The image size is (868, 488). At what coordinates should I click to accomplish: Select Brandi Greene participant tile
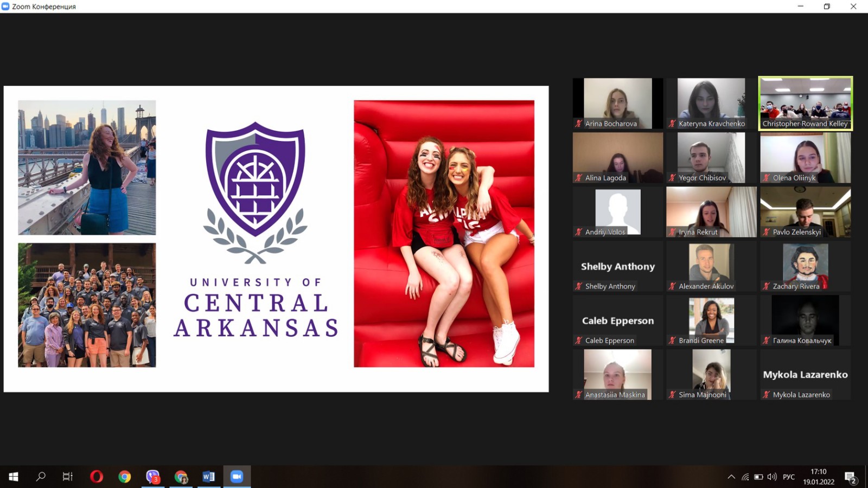711,320
